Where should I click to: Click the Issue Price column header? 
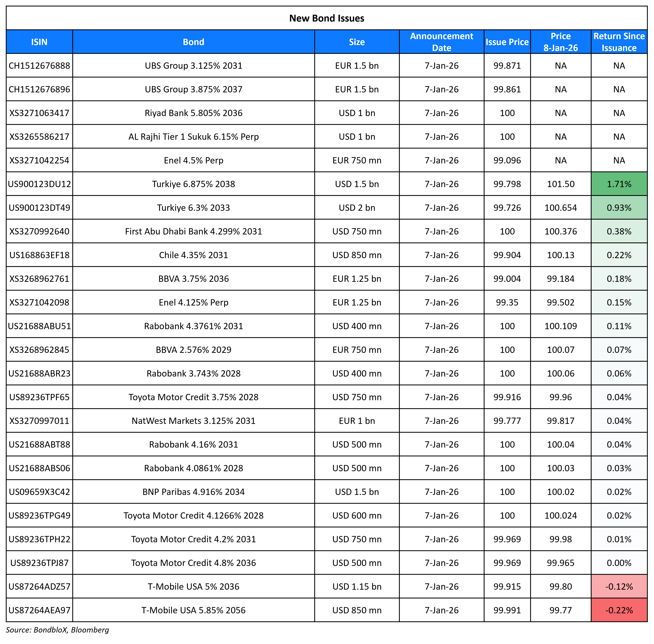pos(507,42)
